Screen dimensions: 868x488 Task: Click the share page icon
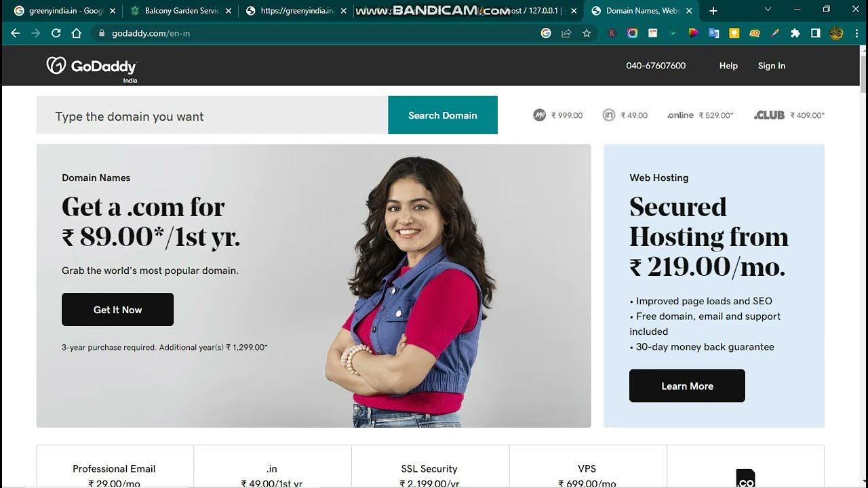[x=566, y=33]
